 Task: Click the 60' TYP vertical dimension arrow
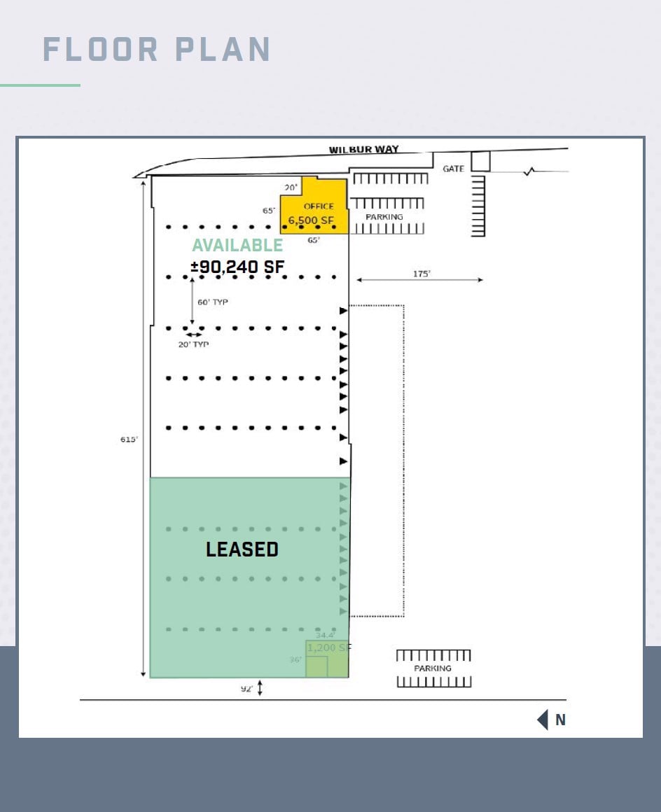coord(193,301)
